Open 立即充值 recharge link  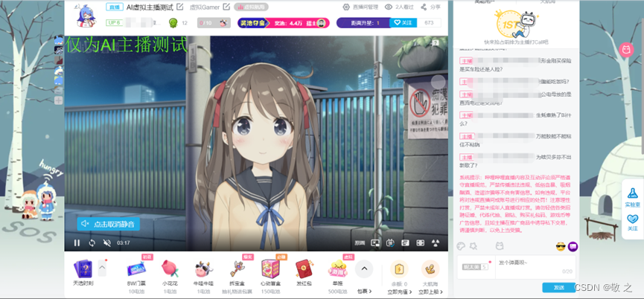(399, 292)
